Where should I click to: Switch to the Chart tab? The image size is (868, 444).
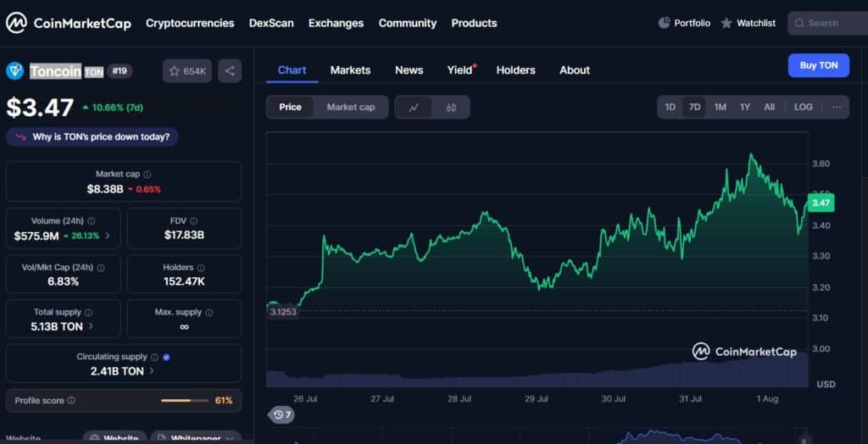(x=292, y=70)
